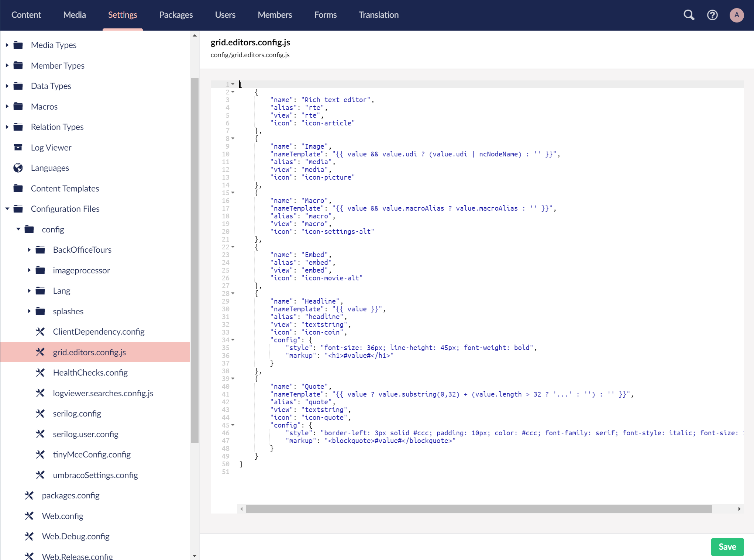Screen dimensions: 754x560
Task: Open umbracoSettings.config file
Action: point(95,475)
